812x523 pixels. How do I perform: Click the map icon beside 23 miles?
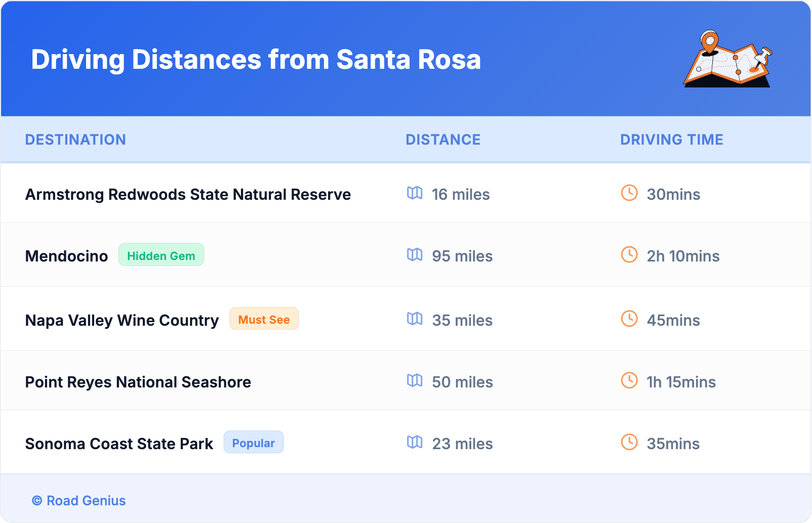coord(415,443)
